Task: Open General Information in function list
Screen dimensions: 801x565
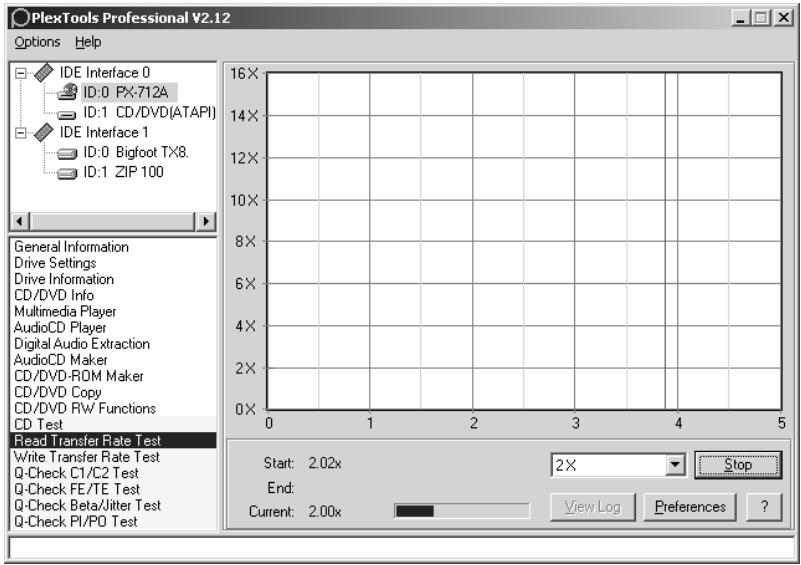Action: [72, 247]
